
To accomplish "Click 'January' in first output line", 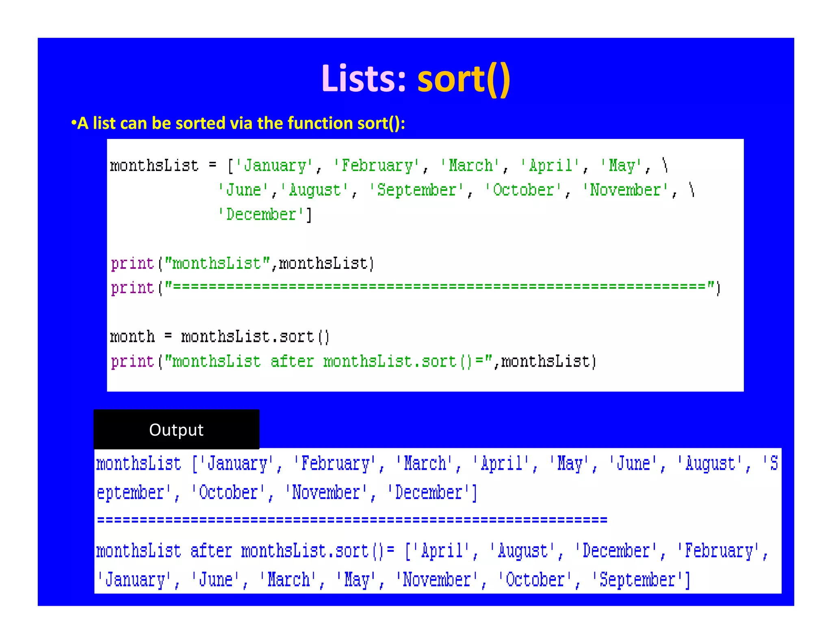I will (x=238, y=464).
